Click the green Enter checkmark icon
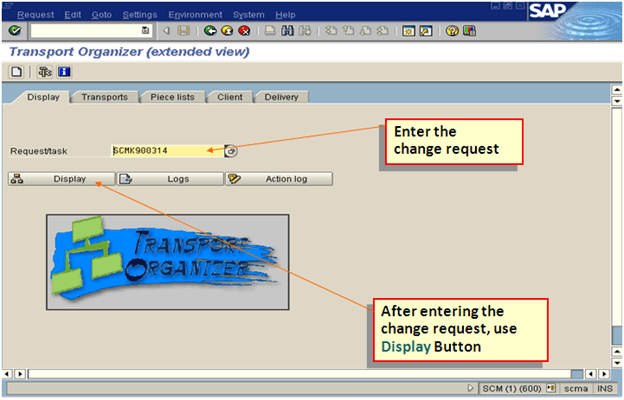Screen dimensions: 624x400 tap(14, 31)
